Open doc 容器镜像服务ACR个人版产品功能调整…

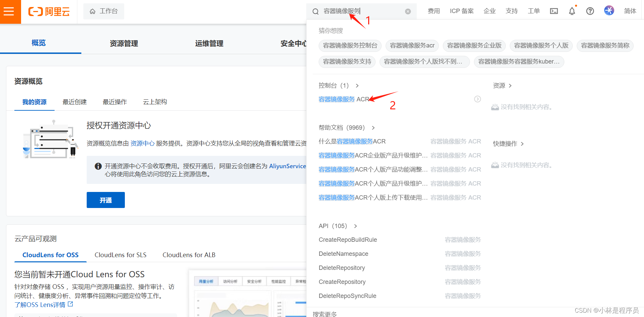pos(373,170)
